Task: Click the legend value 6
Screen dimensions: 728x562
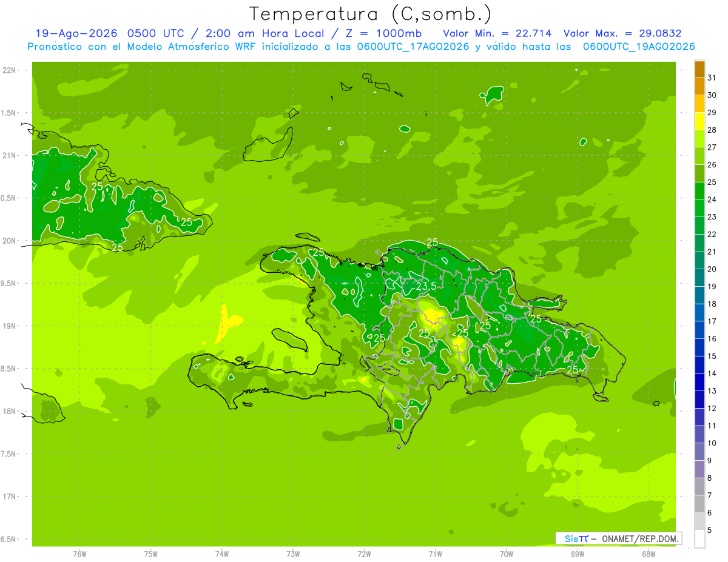Action: point(710,513)
